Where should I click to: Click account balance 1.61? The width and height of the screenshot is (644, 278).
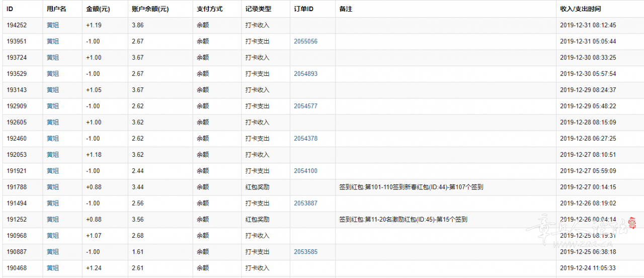(137, 252)
